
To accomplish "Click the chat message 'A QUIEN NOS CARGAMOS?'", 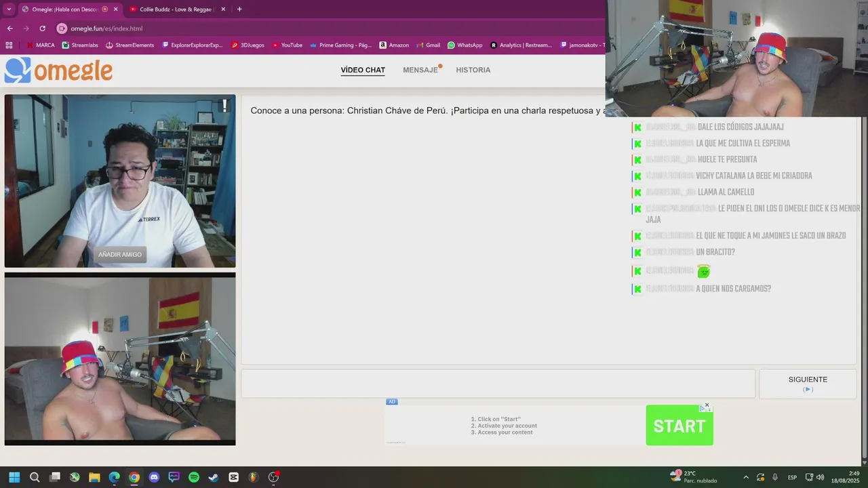I will [733, 289].
